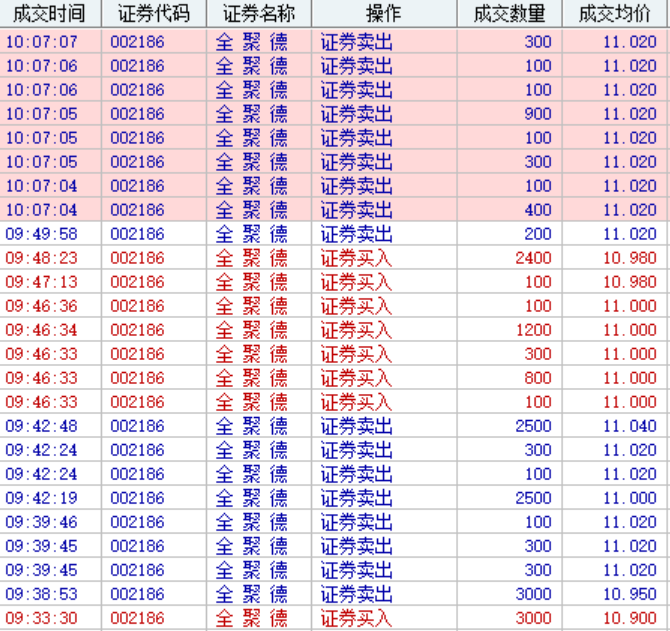Screen dimensions: 670x631
Task: Click 证券卖出 in the 10:07:07 row
Action: pyautogui.click(x=356, y=42)
